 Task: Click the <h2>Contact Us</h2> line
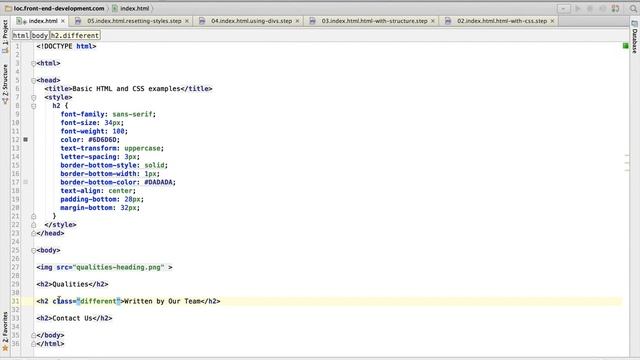pyautogui.click(x=74, y=318)
